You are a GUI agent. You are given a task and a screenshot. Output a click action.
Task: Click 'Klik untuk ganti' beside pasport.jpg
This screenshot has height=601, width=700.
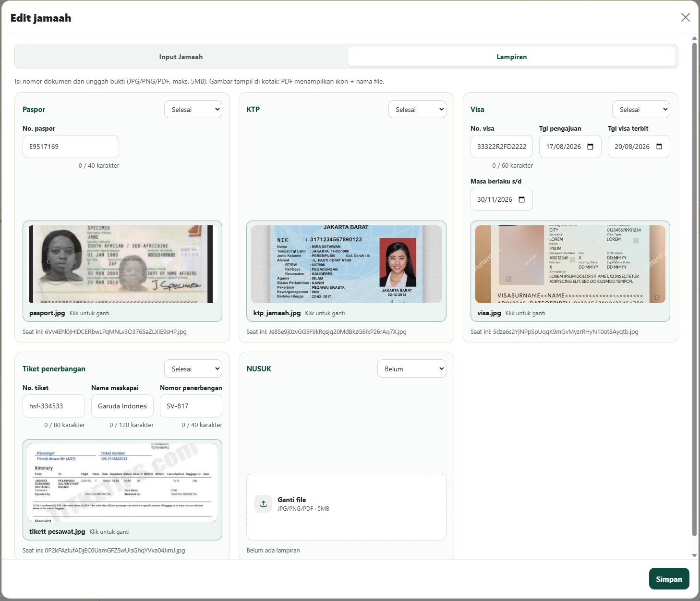(x=89, y=313)
